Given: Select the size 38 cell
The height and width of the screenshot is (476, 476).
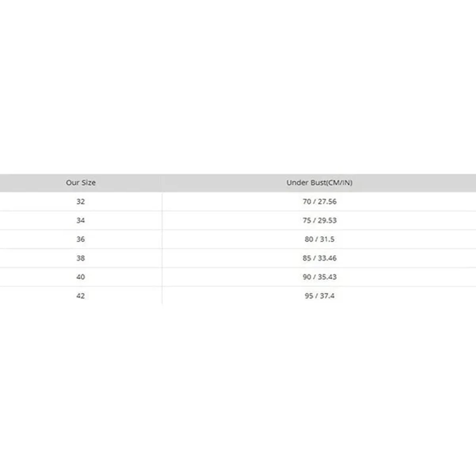Looking at the screenshot, I should [81, 258].
